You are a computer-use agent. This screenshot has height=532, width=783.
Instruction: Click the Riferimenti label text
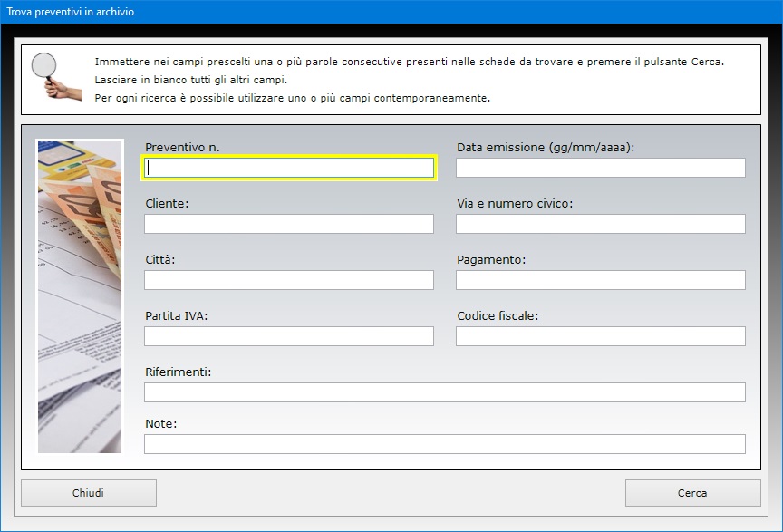[179, 372]
